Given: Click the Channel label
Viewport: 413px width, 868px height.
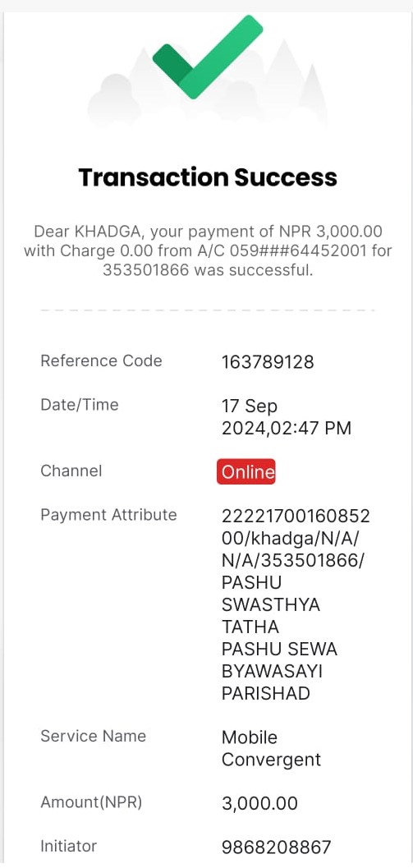Looking at the screenshot, I should [x=71, y=471].
